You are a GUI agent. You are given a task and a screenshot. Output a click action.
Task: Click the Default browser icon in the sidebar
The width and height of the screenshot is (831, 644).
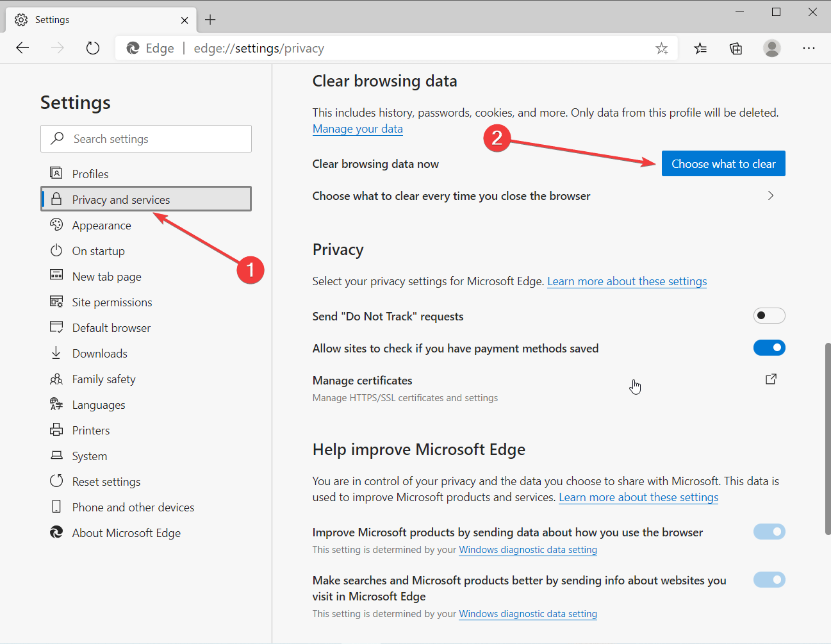56,327
